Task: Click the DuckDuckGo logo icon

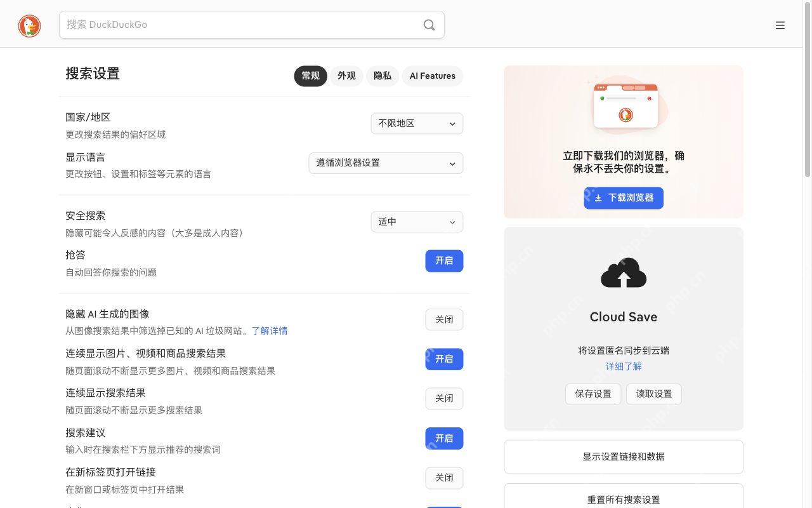Action: coord(29,25)
